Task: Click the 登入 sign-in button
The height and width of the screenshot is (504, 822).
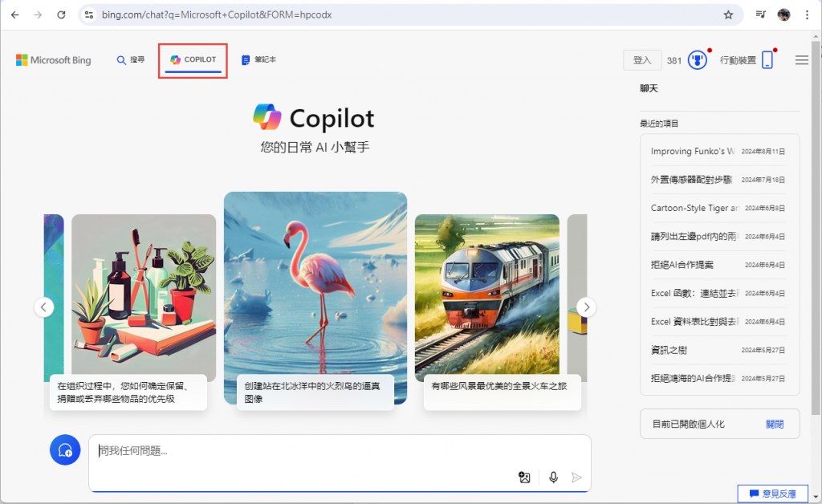Action: point(641,60)
